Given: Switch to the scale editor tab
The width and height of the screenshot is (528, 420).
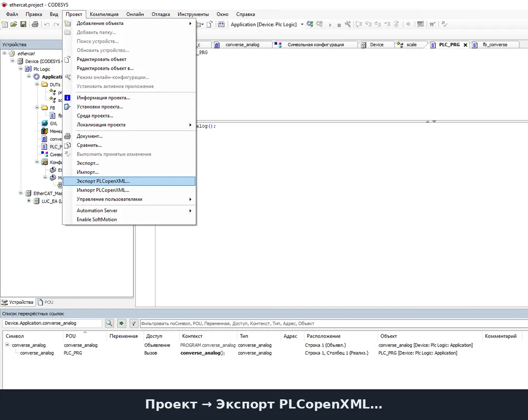Looking at the screenshot, I should point(411,45).
